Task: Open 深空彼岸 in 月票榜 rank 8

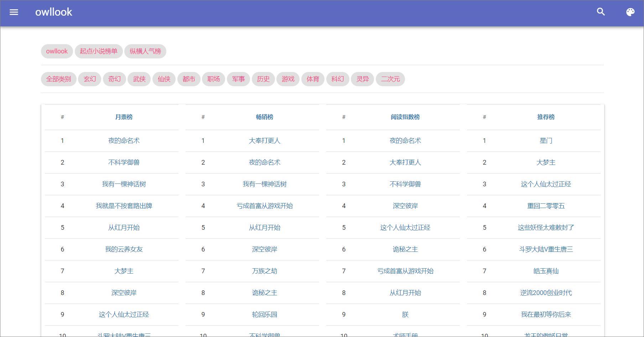Action: pos(124,293)
